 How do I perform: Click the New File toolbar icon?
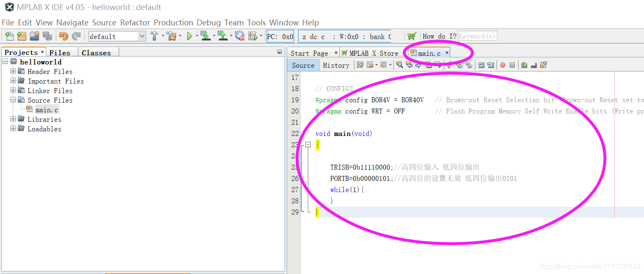point(9,36)
